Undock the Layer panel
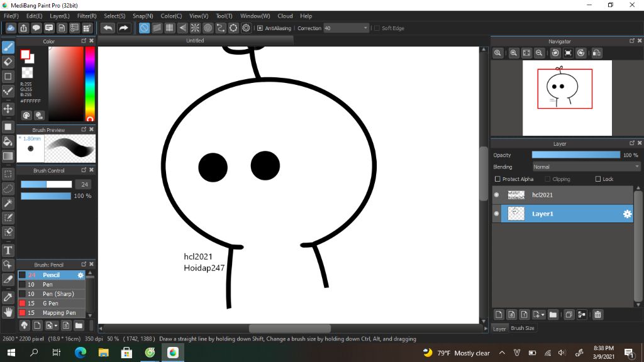The width and height of the screenshot is (644, 362). [x=631, y=143]
